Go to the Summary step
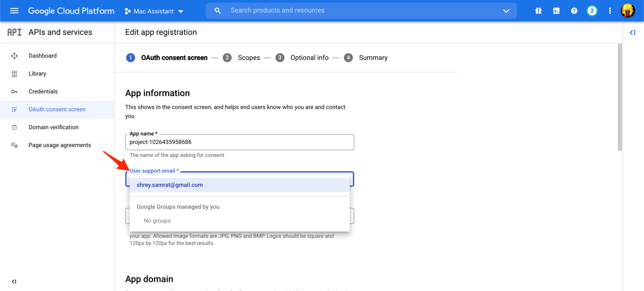Image resolution: width=644 pixels, height=291 pixels. click(373, 58)
